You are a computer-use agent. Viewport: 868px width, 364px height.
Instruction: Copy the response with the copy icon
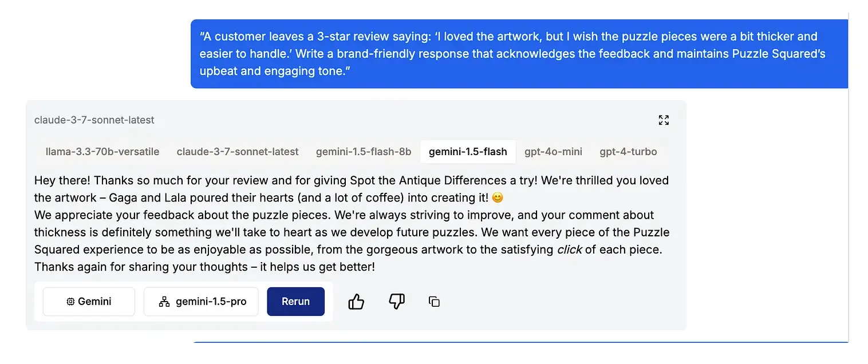434,302
